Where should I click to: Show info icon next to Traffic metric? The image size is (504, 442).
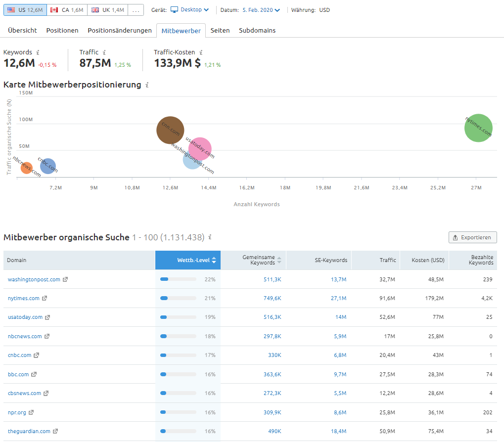[x=104, y=52]
